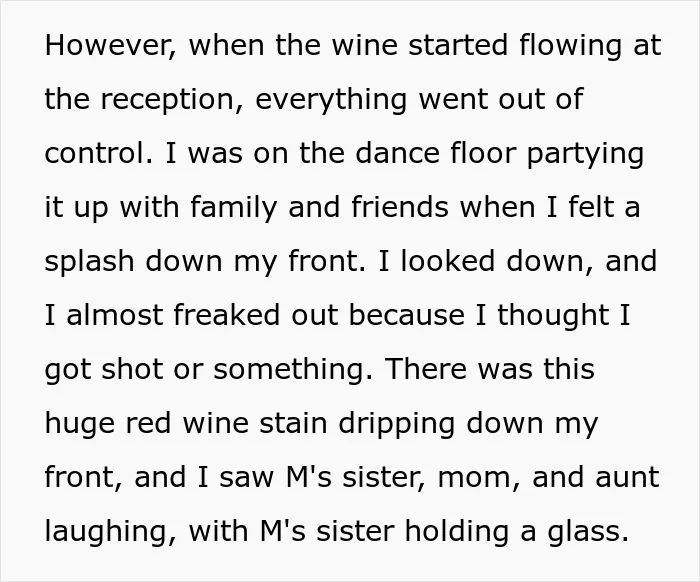This screenshot has height=582, width=700.
Task: Click the word "stain" in the paragraph
Action: (293, 423)
